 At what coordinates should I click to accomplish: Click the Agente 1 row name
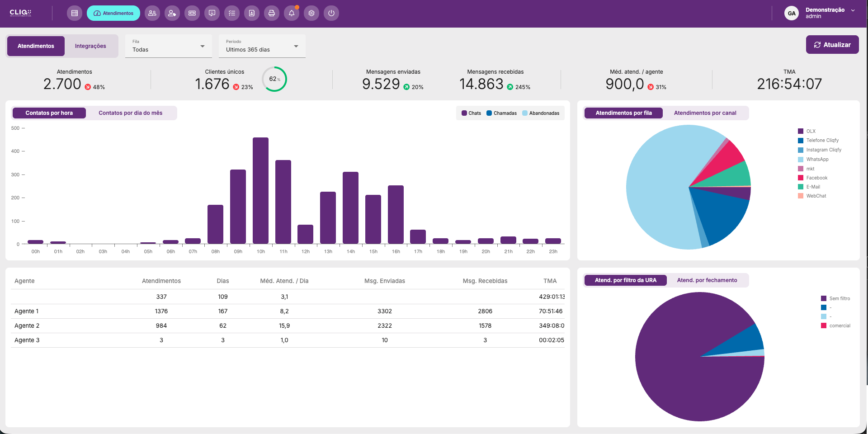tap(27, 311)
